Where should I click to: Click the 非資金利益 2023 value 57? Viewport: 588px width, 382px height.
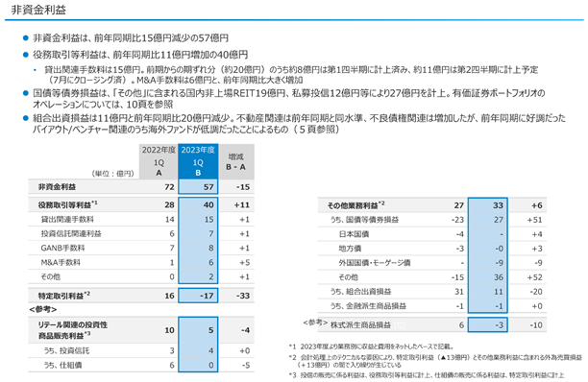click(208, 187)
